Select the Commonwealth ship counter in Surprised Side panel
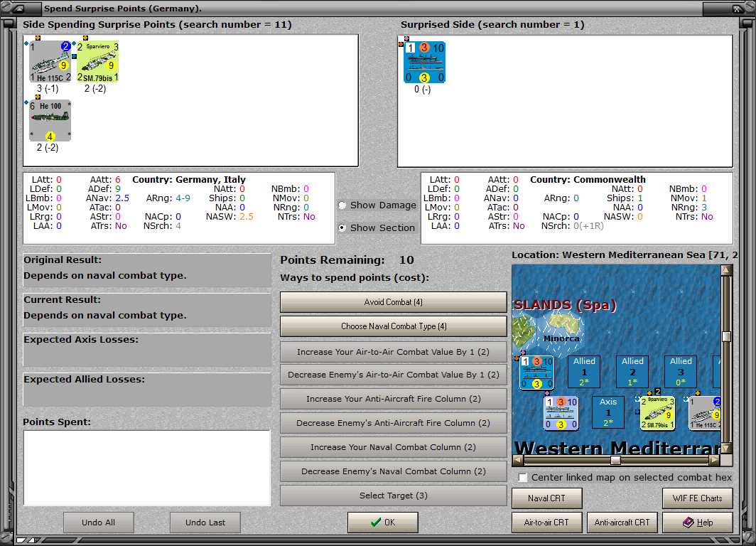 [424, 63]
